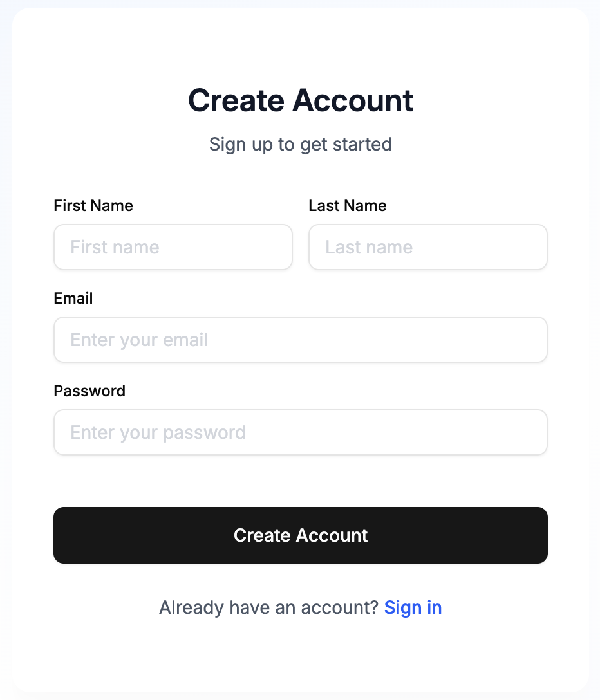Click the Last name placeholder text
Screen dimensions: 600x700
click(x=368, y=247)
